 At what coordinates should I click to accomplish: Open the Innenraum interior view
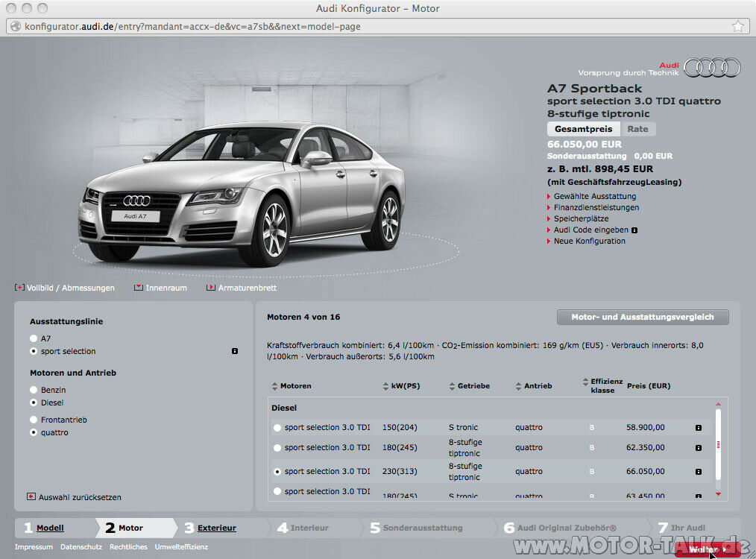166,288
